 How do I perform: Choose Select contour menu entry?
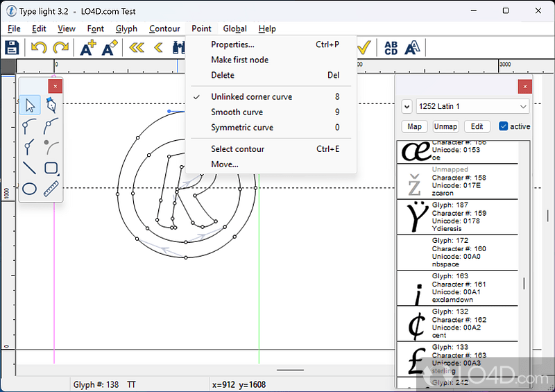tap(271, 149)
